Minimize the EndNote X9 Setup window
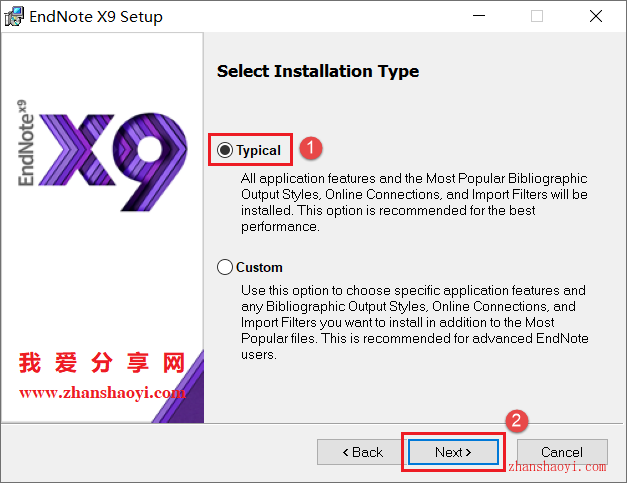The width and height of the screenshot is (627, 483). click(479, 16)
